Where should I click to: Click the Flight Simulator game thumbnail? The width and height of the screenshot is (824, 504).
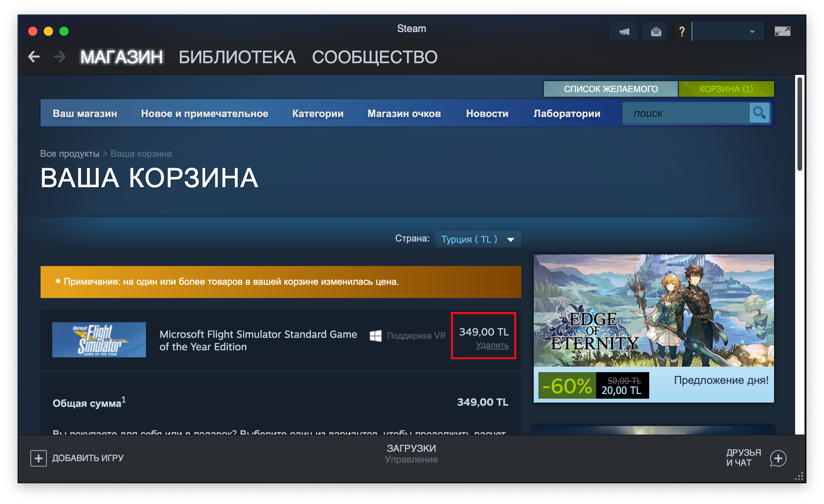click(x=99, y=340)
